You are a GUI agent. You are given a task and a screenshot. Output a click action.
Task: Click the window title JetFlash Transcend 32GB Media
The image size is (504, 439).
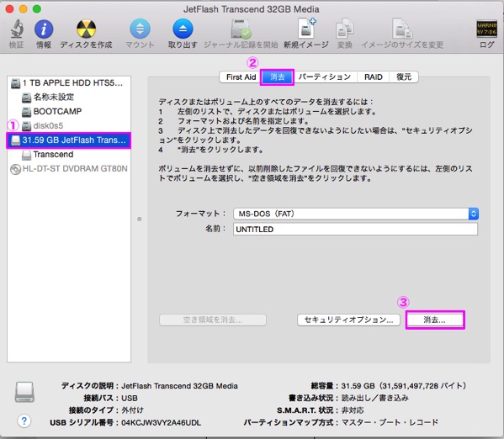251,9
